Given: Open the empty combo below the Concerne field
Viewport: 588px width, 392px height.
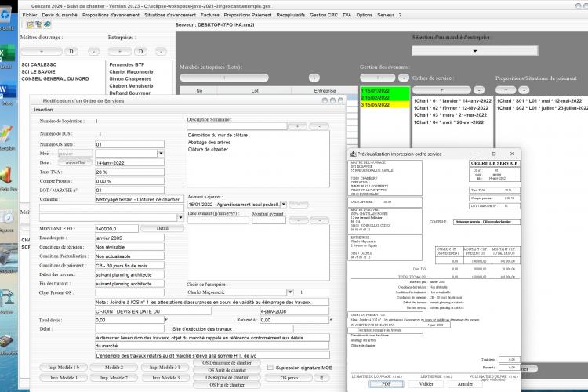Looking at the screenshot, I should click(111, 217).
